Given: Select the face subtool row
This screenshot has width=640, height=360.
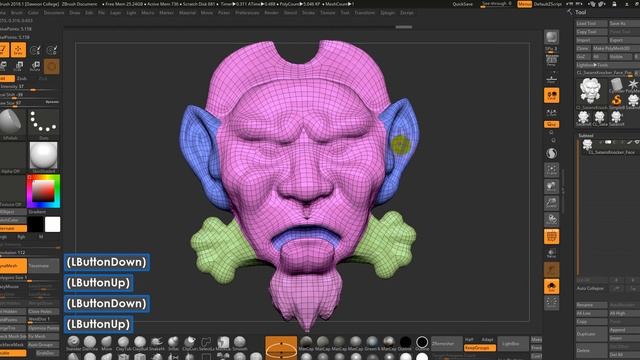Looking at the screenshot, I should coord(611,147).
